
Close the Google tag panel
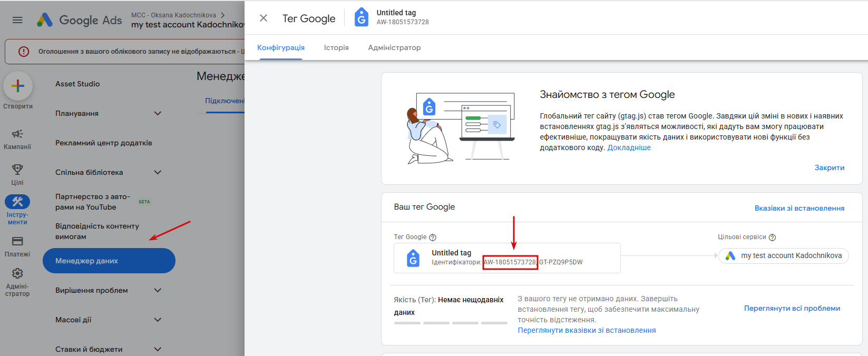(264, 18)
